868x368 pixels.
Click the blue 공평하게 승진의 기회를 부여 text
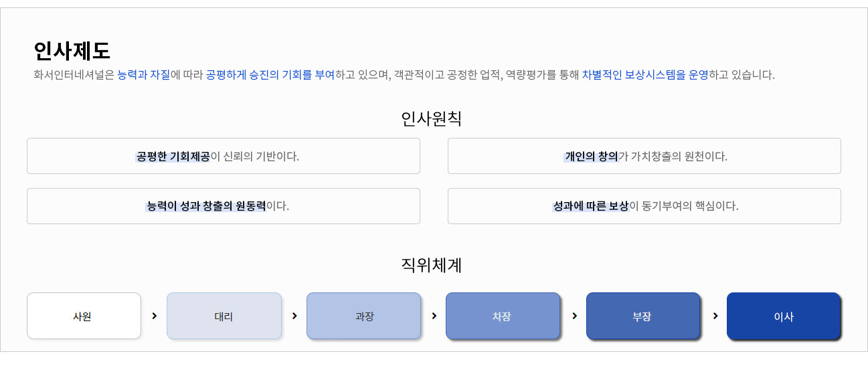point(270,75)
